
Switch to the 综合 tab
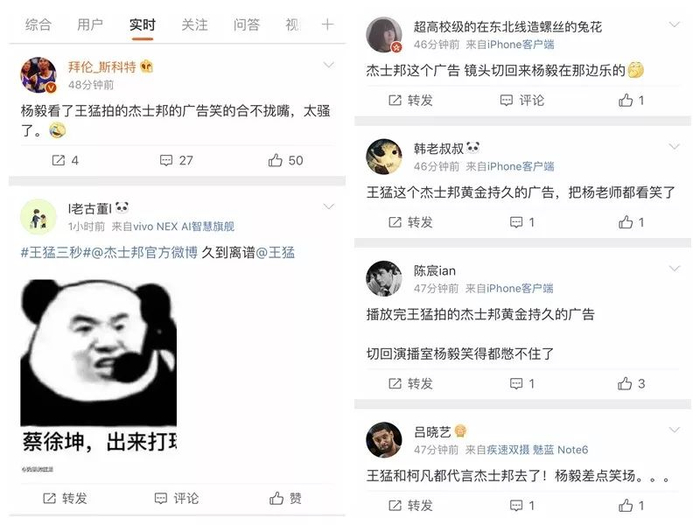(38, 25)
